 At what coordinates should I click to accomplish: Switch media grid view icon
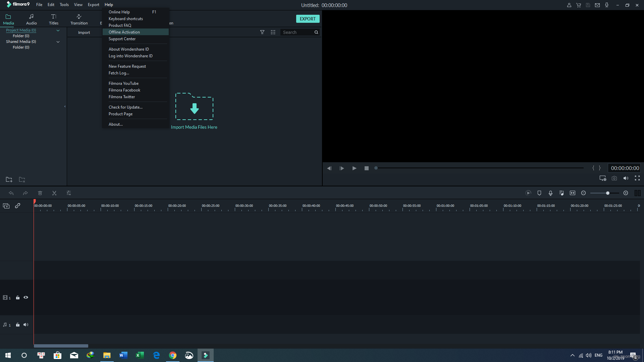pos(273,32)
